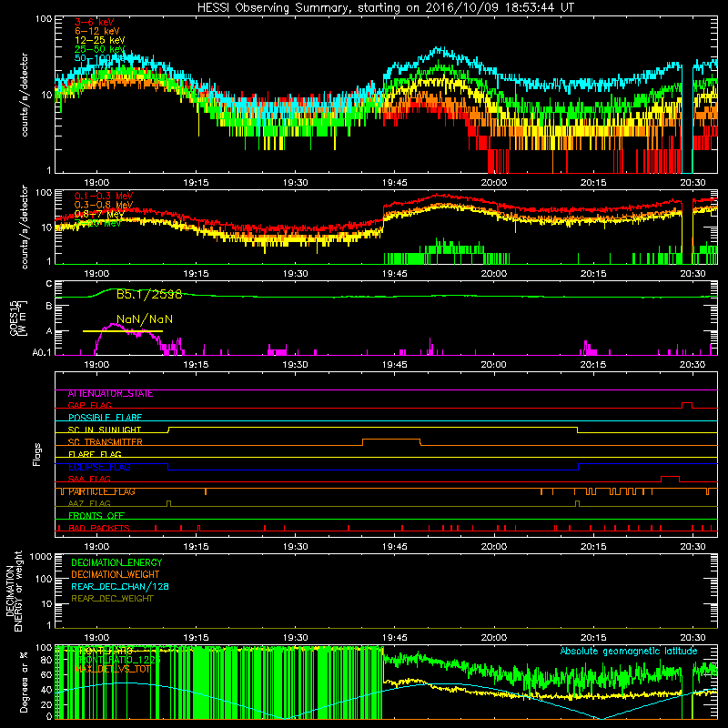
Task: Select the yellow flare interval bar under NaN/NaN
Action: coord(123,331)
